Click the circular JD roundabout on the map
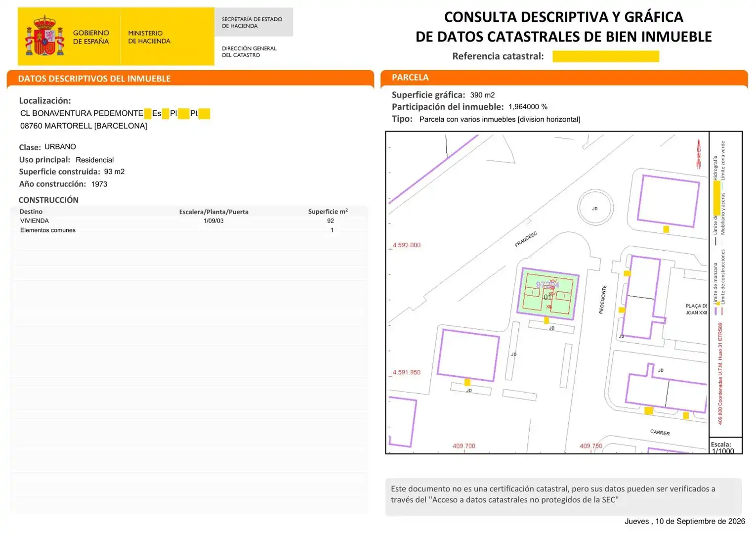 click(x=595, y=208)
